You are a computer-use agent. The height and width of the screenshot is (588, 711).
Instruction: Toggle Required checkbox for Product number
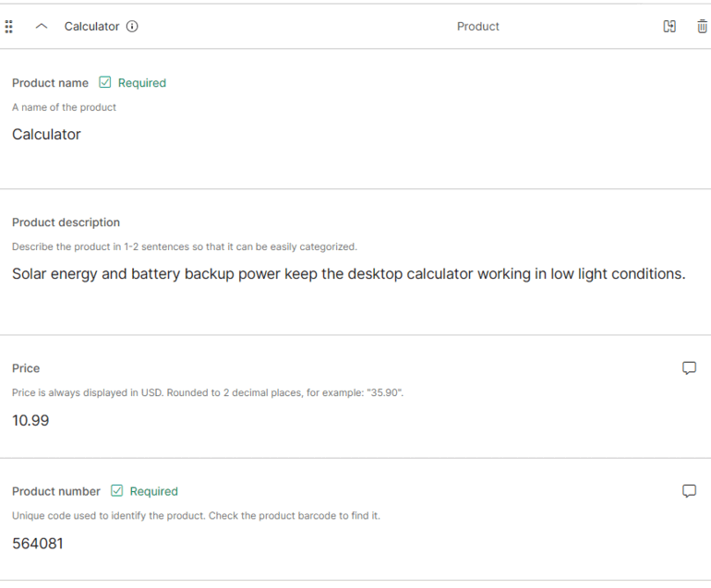click(x=117, y=491)
